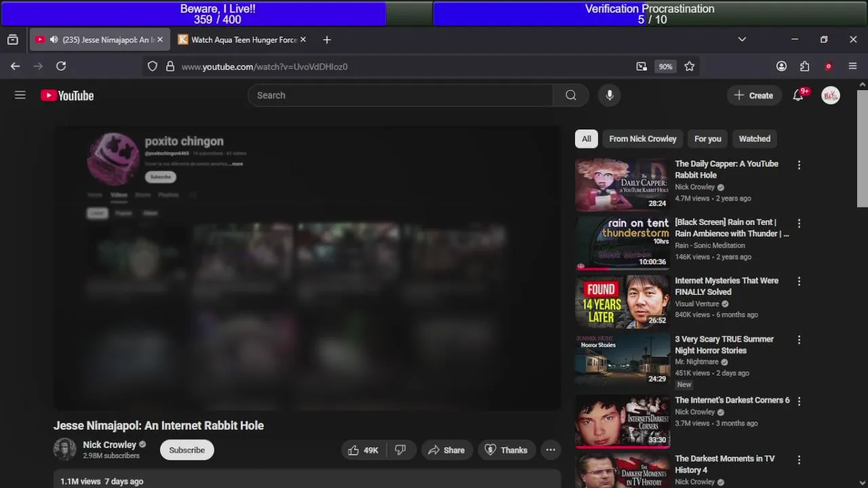
Task: Open the tracking protection shield icon
Action: (153, 66)
